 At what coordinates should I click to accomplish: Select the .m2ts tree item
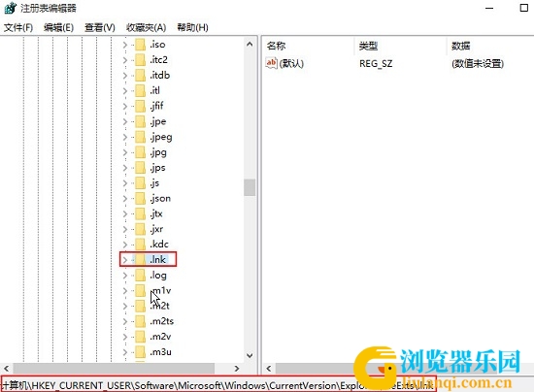click(162, 321)
